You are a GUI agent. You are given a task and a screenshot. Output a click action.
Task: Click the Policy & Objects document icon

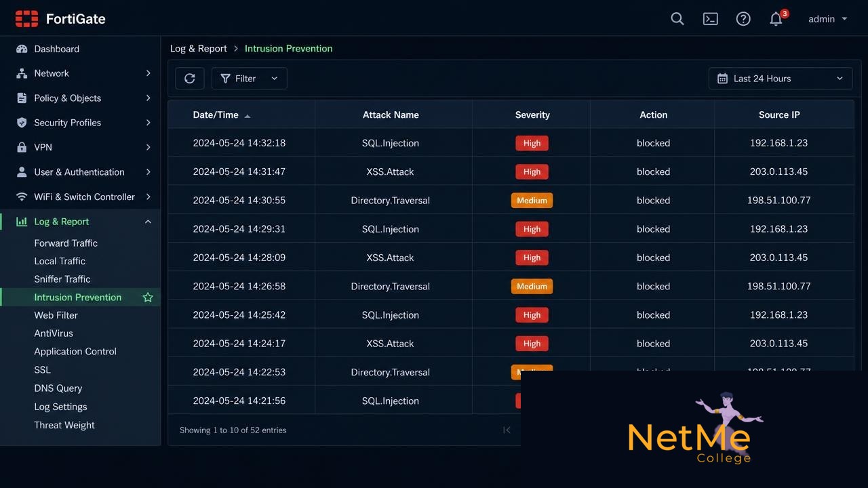(22, 98)
